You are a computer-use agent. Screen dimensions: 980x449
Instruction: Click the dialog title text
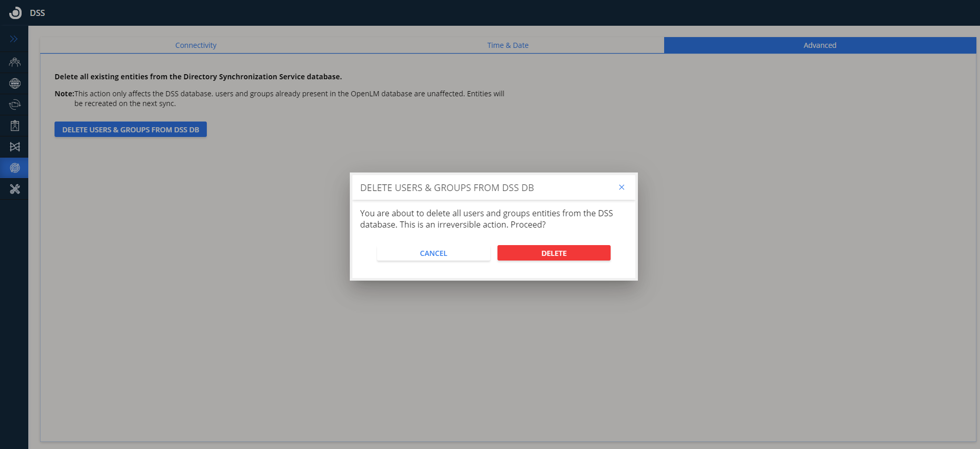coord(447,188)
